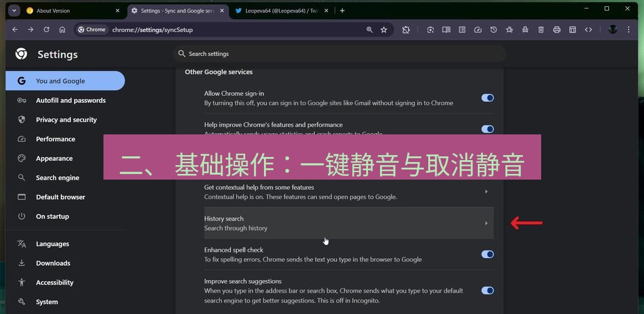
Task: Toggle Help improve Chrome's features switch
Action: point(487,129)
